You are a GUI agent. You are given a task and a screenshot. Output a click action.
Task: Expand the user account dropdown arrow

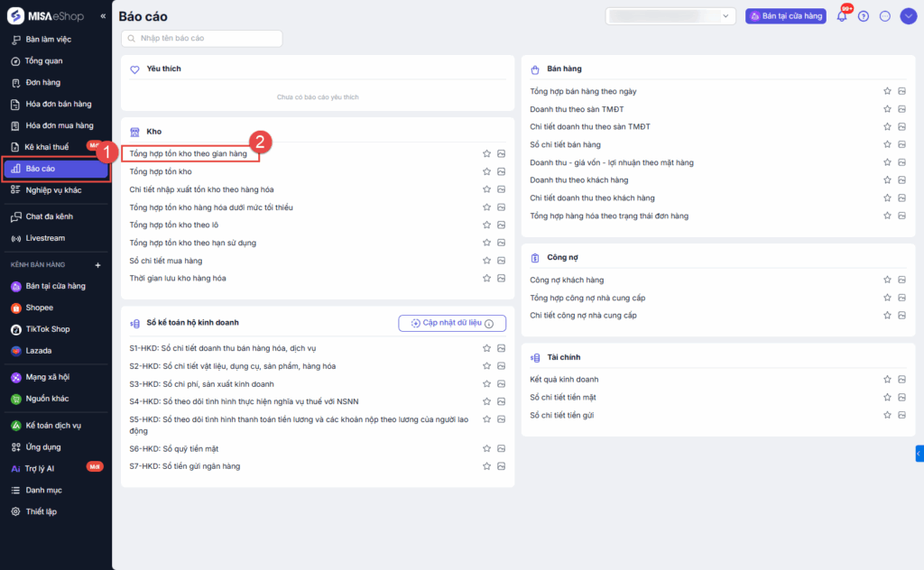coord(909,16)
